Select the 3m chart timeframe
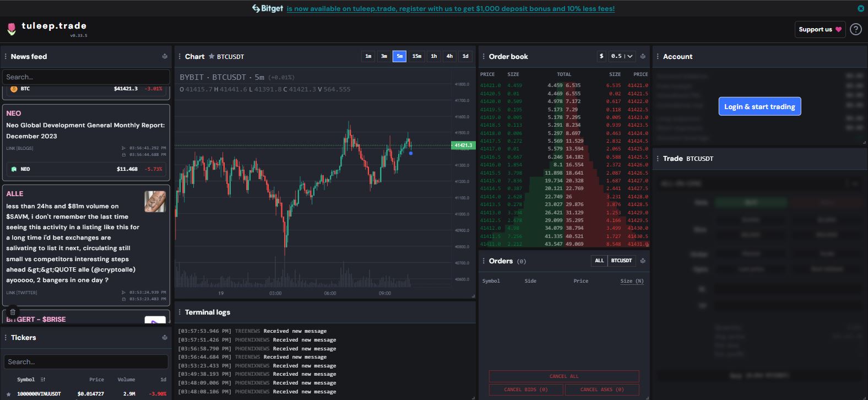 pos(384,56)
